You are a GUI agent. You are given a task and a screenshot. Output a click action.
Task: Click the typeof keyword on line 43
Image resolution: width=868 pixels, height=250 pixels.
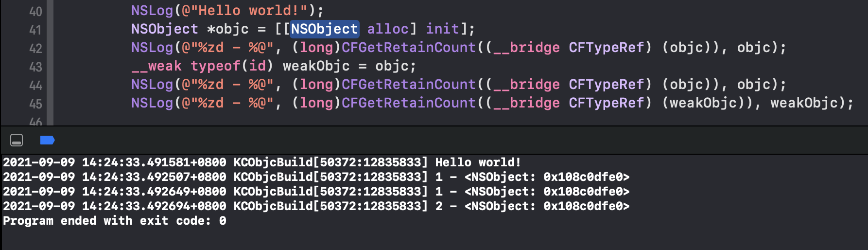tap(215, 66)
